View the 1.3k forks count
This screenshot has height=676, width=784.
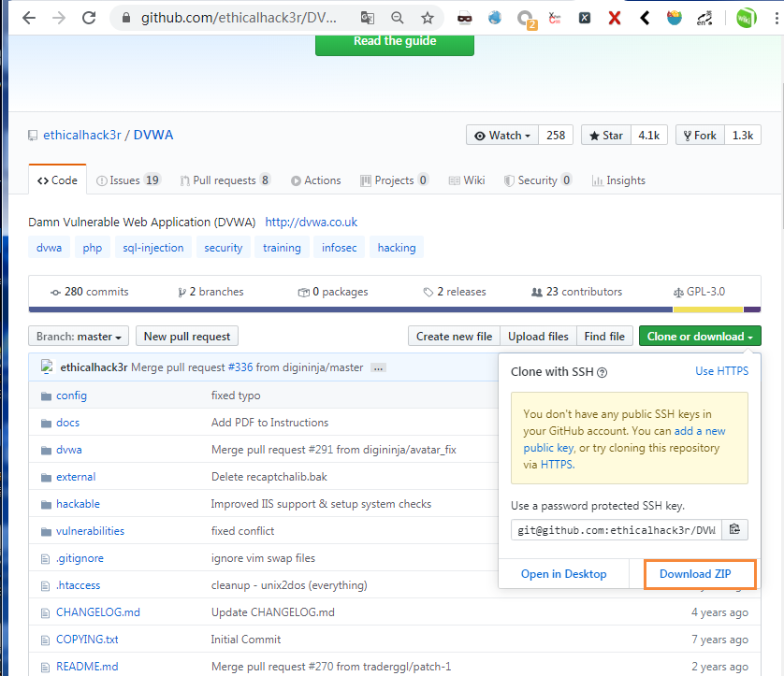tap(743, 136)
